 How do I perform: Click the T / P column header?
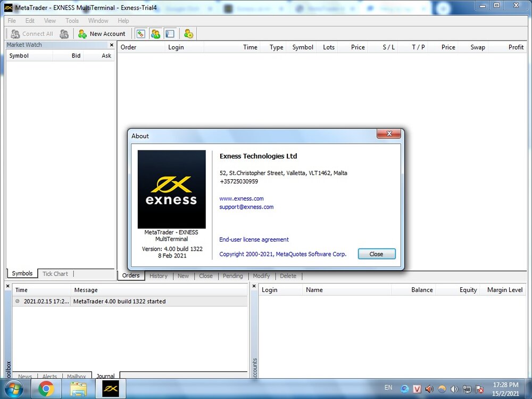(413, 47)
